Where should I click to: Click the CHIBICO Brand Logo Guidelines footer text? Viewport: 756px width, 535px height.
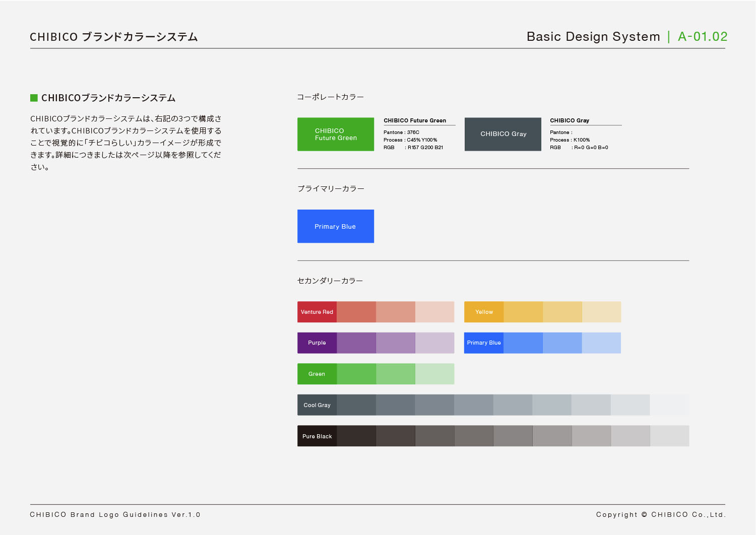tap(115, 514)
